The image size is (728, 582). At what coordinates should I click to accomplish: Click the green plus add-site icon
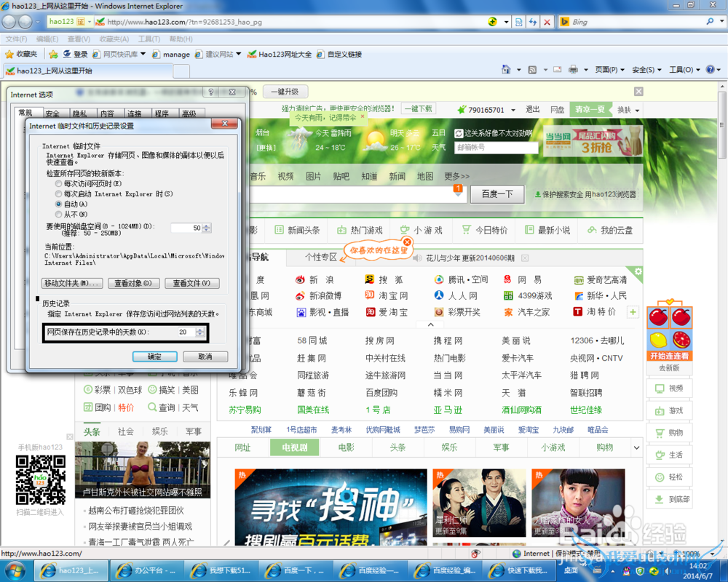point(633,312)
